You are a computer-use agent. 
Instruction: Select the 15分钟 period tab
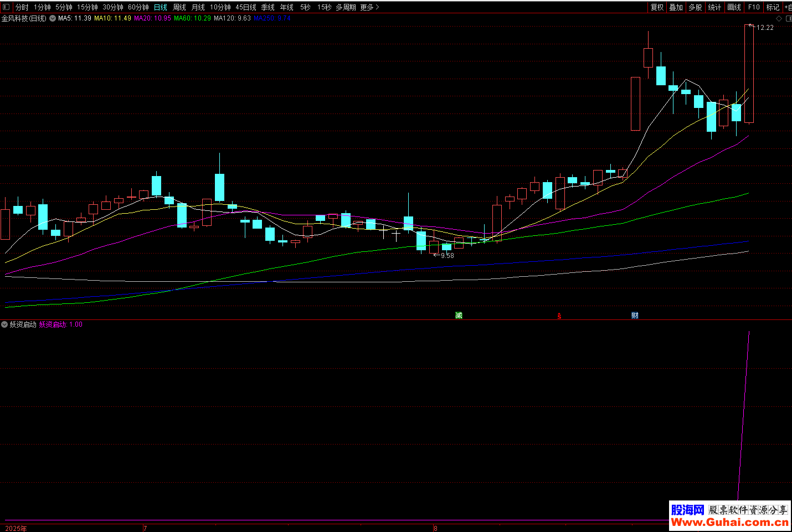point(88,7)
